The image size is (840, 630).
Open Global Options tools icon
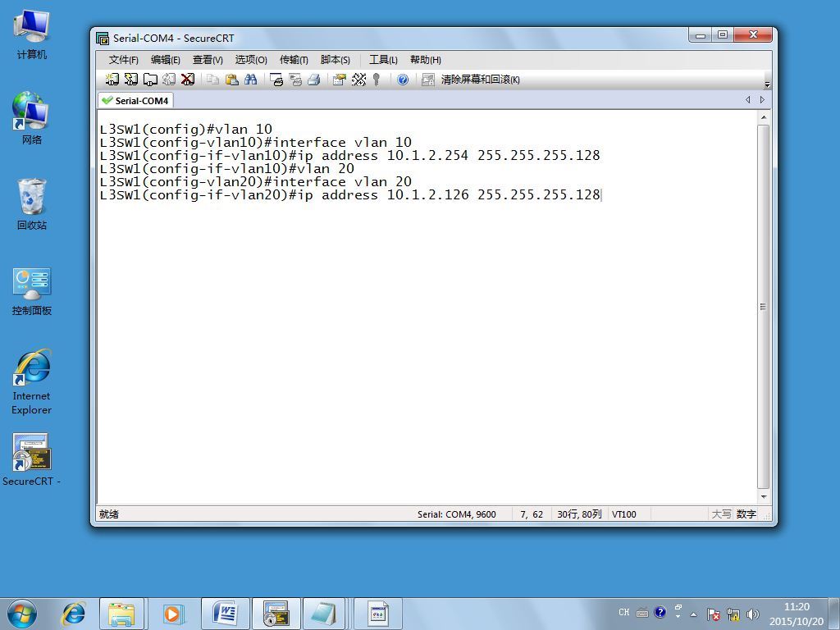(x=358, y=80)
